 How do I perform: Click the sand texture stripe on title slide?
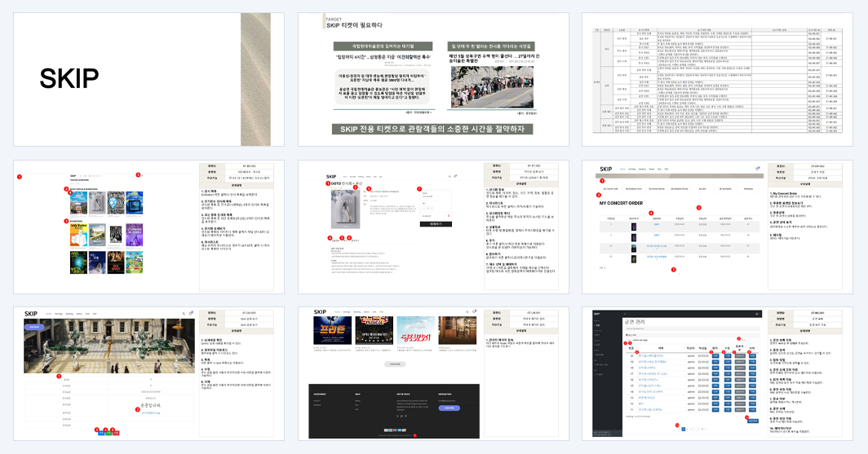(256, 80)
